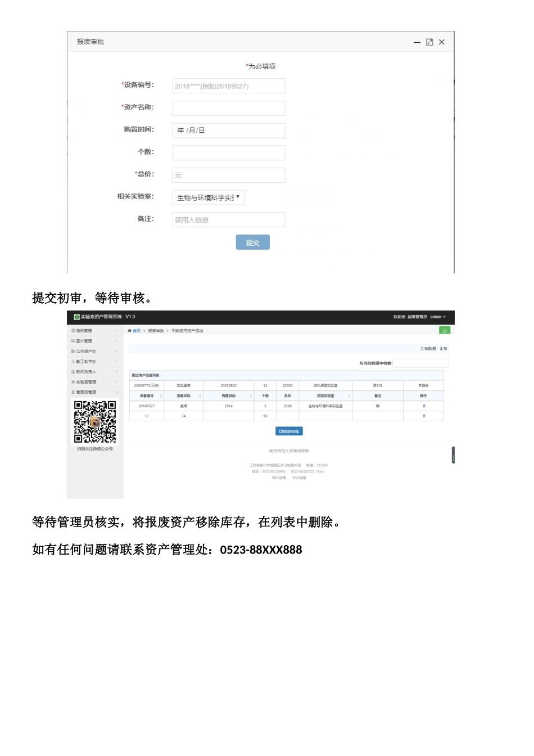The image size is (534, 756).
Task: Click the 实验室管理 home-shaped sidebar icon
Action: 73,382
